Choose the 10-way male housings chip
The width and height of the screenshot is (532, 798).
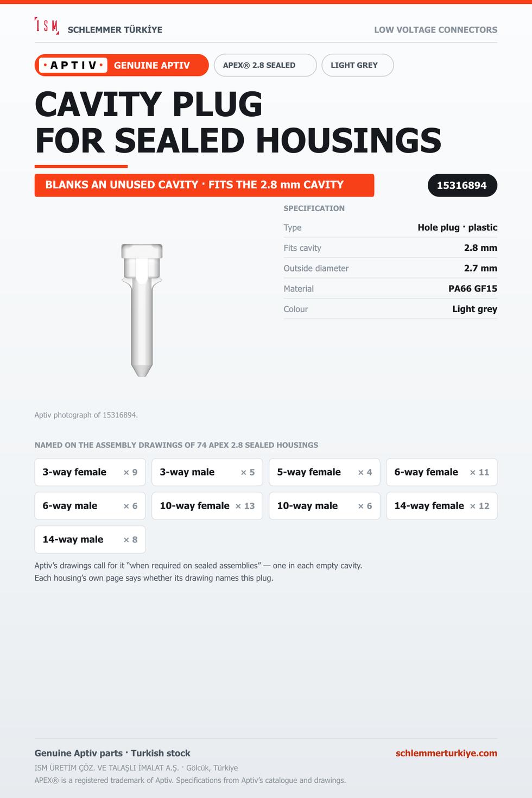tap(325, 506)
